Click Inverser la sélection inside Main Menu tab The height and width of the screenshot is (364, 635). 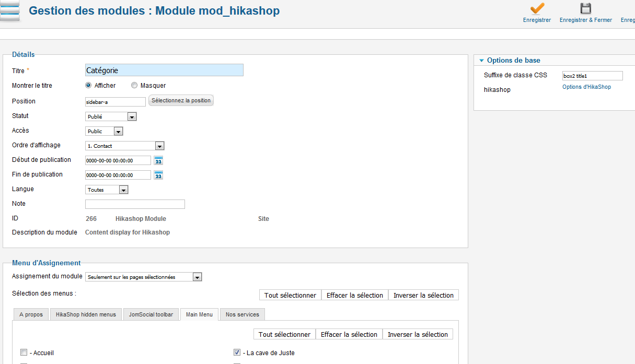[x=418, y=334]
